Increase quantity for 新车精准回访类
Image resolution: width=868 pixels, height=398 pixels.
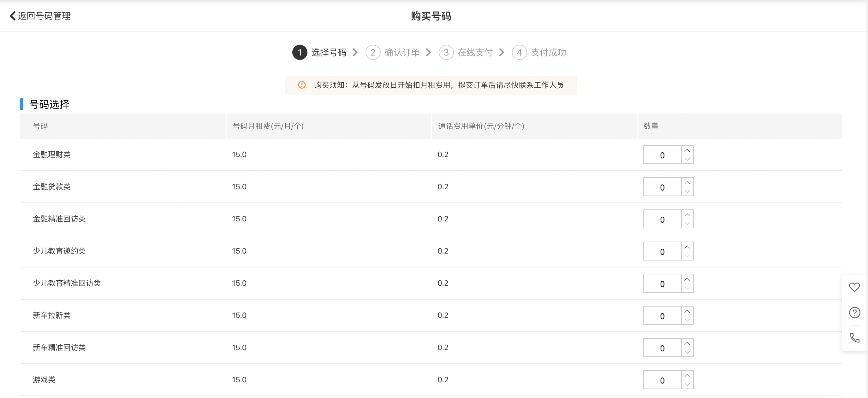(x=687, y=343)
